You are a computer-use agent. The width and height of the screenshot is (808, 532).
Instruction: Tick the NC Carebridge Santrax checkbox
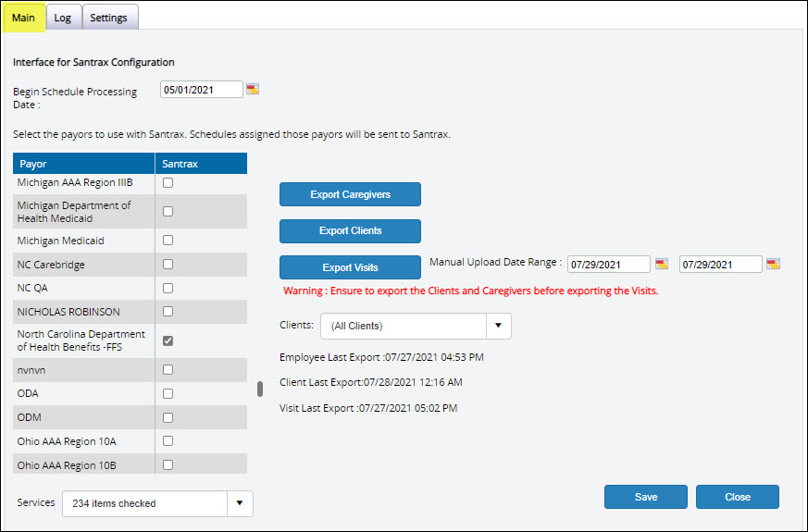(x=168, y=265)
